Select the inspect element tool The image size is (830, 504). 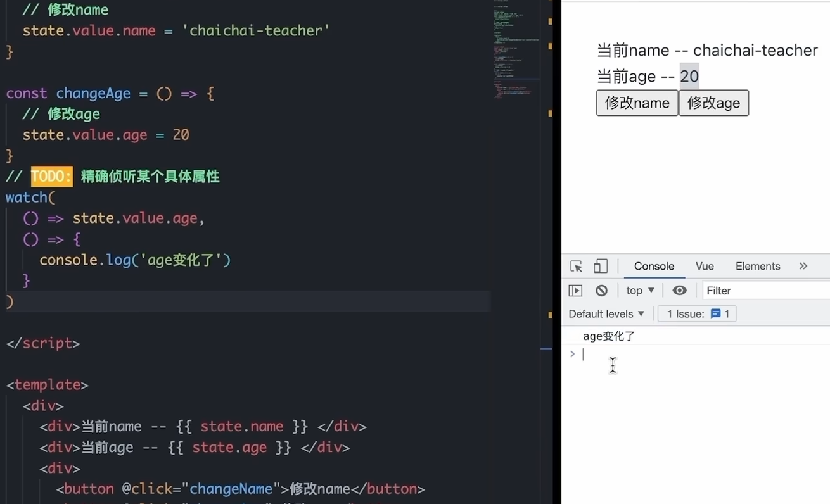575,266
